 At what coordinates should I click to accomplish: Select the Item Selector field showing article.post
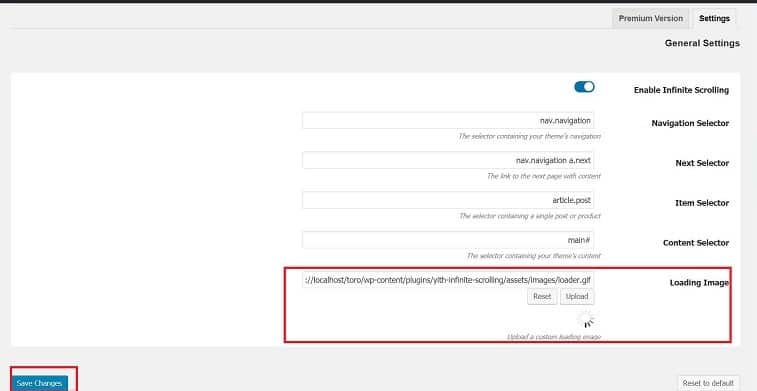click(x=448, y=200)
